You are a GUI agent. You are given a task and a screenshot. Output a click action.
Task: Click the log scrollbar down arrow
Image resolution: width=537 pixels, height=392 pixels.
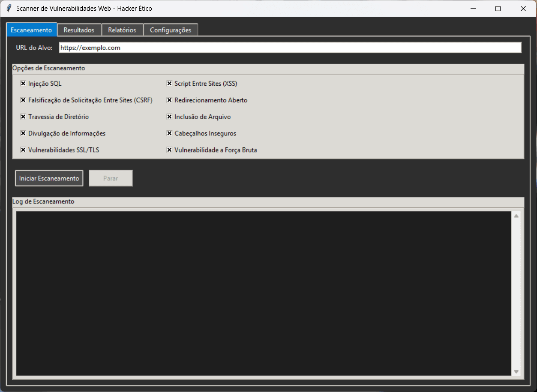pos(516,371)
